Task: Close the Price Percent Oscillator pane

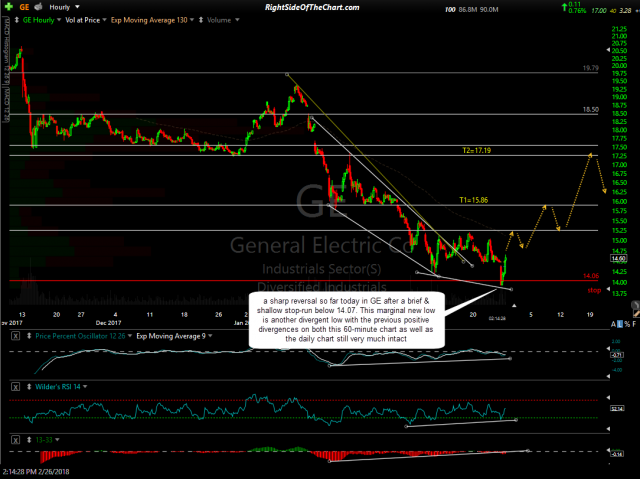Action: [x=15, y=336]
